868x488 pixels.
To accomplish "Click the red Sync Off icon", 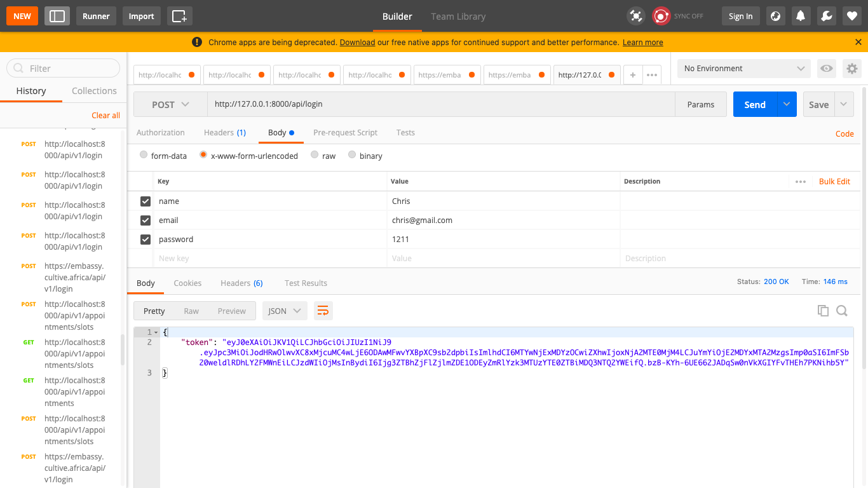I will pos(661,15).
